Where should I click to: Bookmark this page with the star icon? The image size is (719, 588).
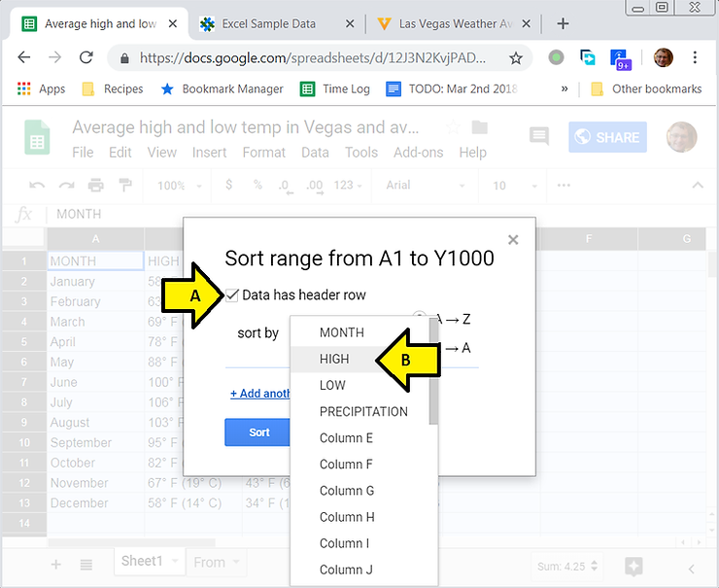point(516,58)
